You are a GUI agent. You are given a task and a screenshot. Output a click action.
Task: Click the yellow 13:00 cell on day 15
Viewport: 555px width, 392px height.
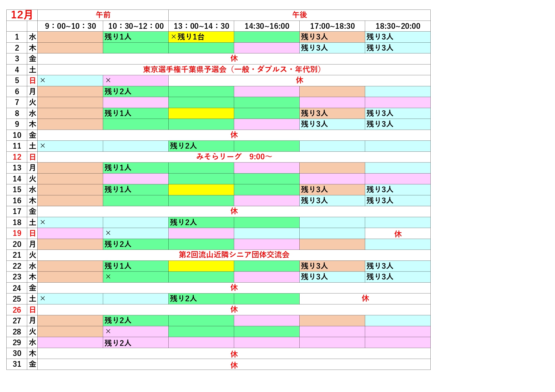tap(201, 190)
